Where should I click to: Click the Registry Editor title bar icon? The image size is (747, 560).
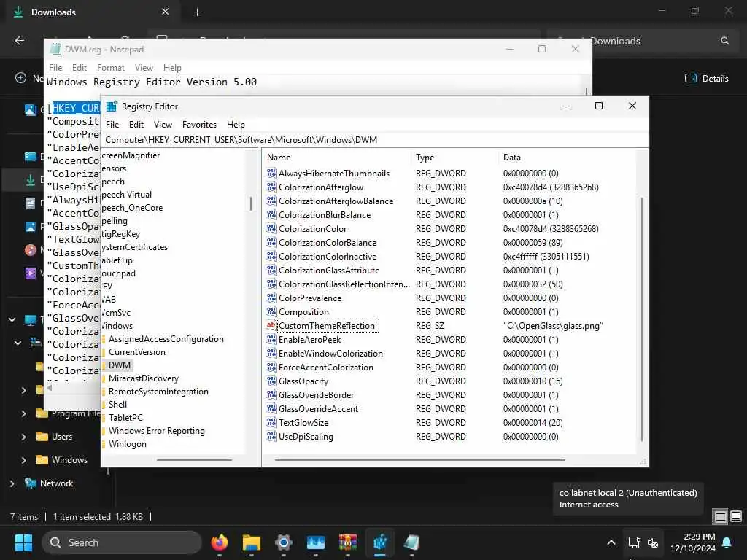pos(112,106)
